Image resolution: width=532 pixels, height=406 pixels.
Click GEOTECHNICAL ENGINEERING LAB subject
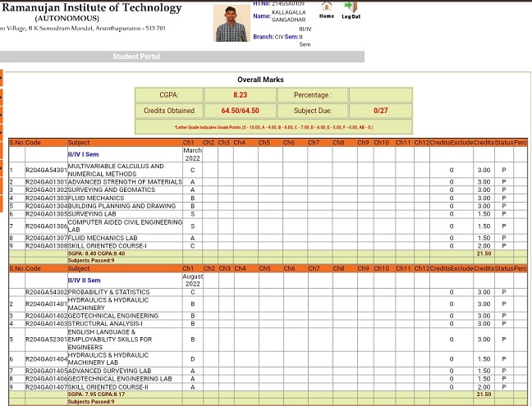(x=120, y=379)
